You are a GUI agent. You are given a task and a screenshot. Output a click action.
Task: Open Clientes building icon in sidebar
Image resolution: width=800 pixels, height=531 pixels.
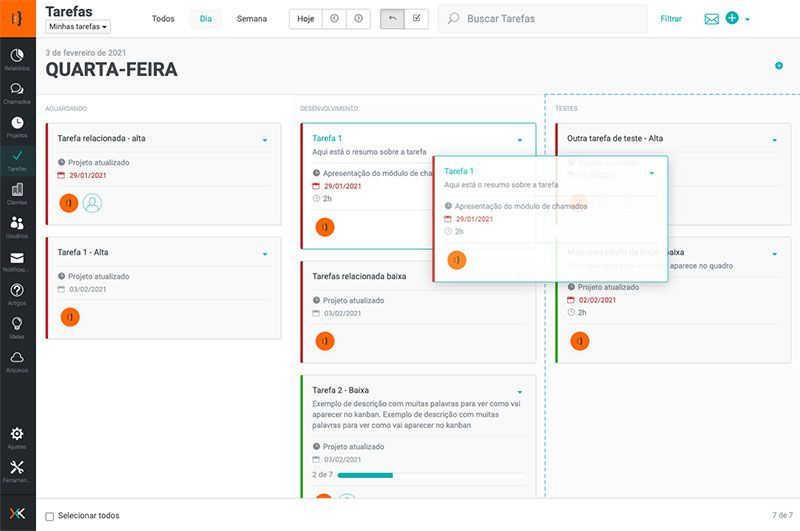[x=17, y=193]
